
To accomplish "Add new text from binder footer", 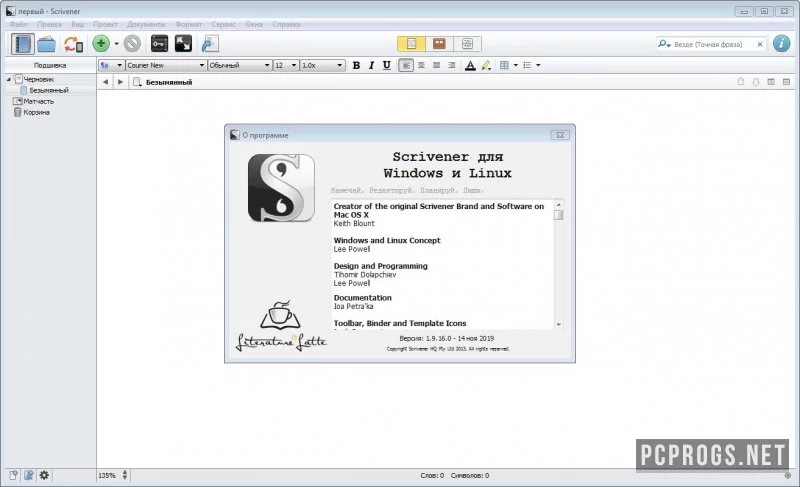I will tap(13, 475).
